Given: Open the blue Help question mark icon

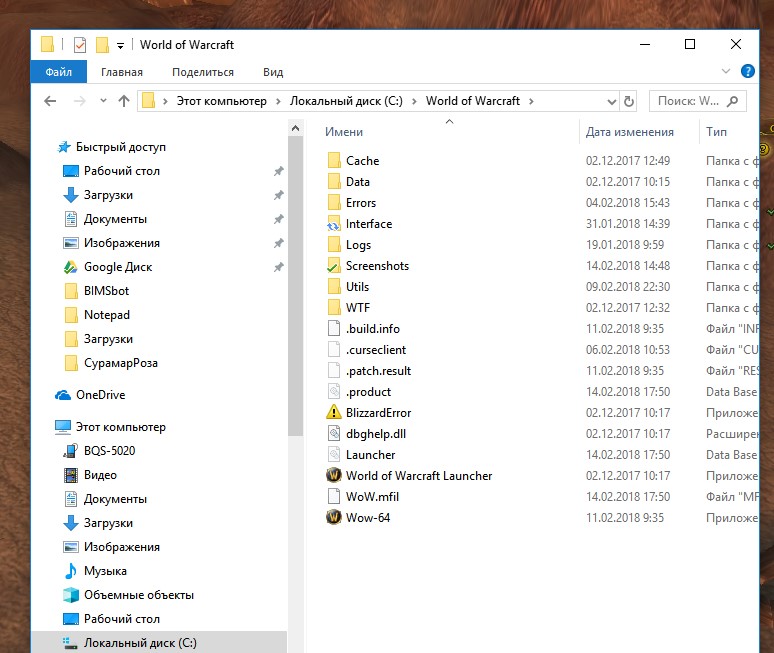Looking at the screenshot, I should coord(748,71).
